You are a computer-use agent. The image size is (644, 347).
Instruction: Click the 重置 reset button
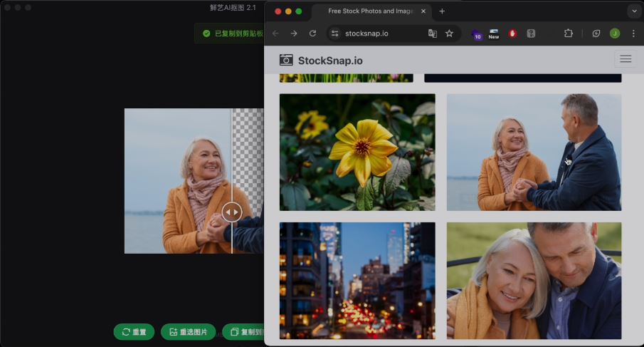click(134, 332)
